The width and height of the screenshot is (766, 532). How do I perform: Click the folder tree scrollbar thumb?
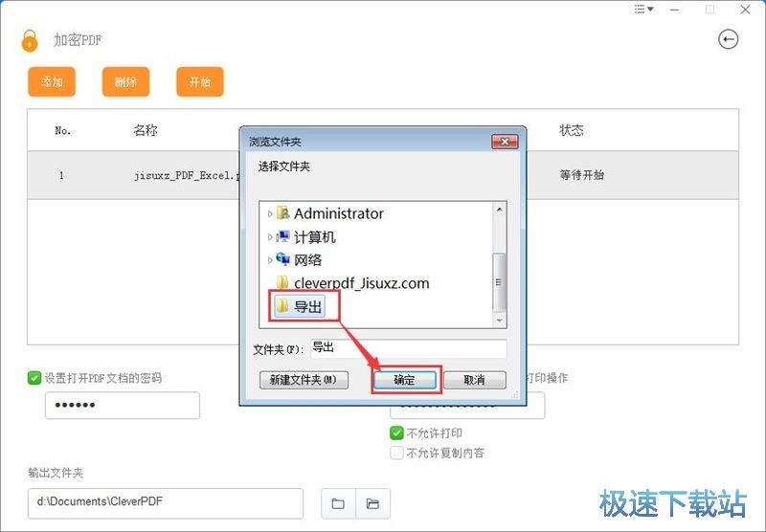click(x=499, y=282)
